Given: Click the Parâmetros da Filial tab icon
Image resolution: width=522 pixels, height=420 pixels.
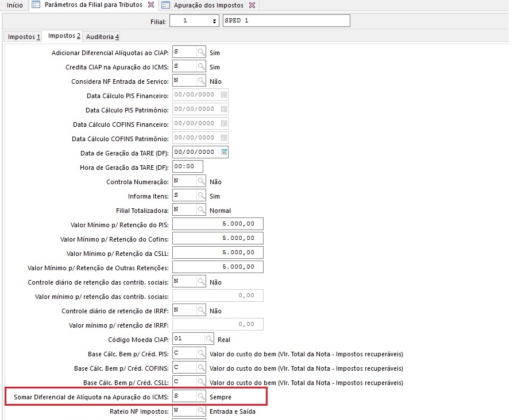Looking at the screenshot, I should 36,5.
